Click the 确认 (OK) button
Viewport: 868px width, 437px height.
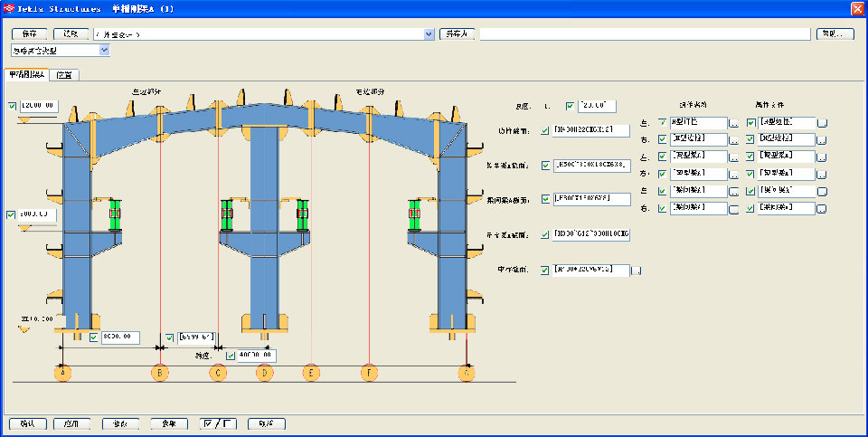[x=28, y=424]
